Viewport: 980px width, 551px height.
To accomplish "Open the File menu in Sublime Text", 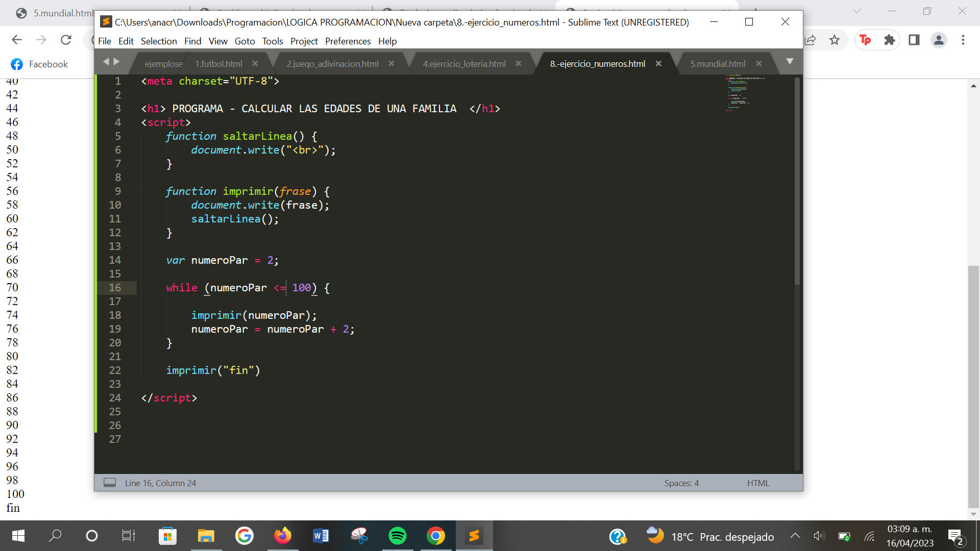I will click(104, 41).
